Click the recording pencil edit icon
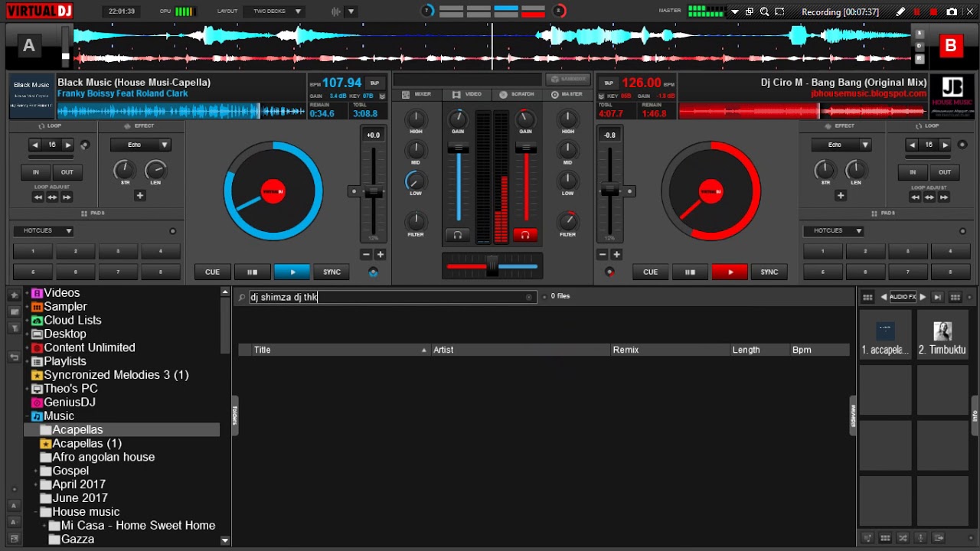980x551 pixels. 900,11
